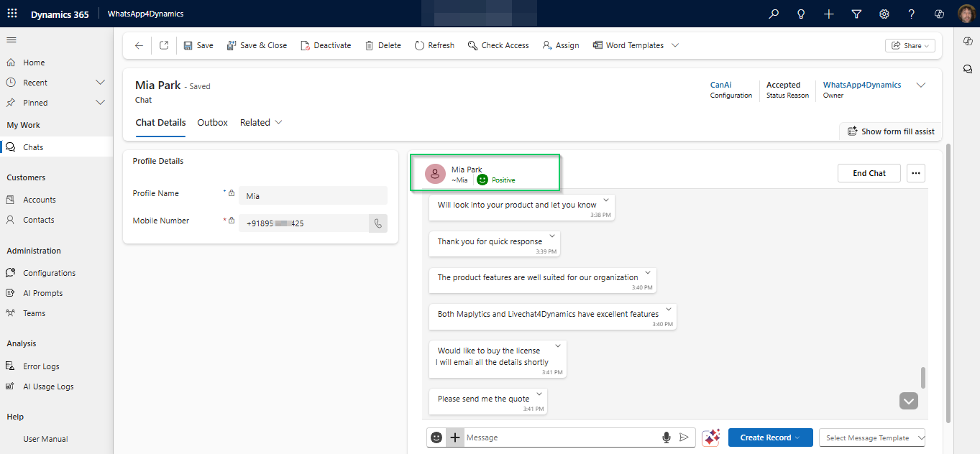Screen dimensions: 980x454
Task: Open the settings gear in the header
Action: tap(884, 14)
